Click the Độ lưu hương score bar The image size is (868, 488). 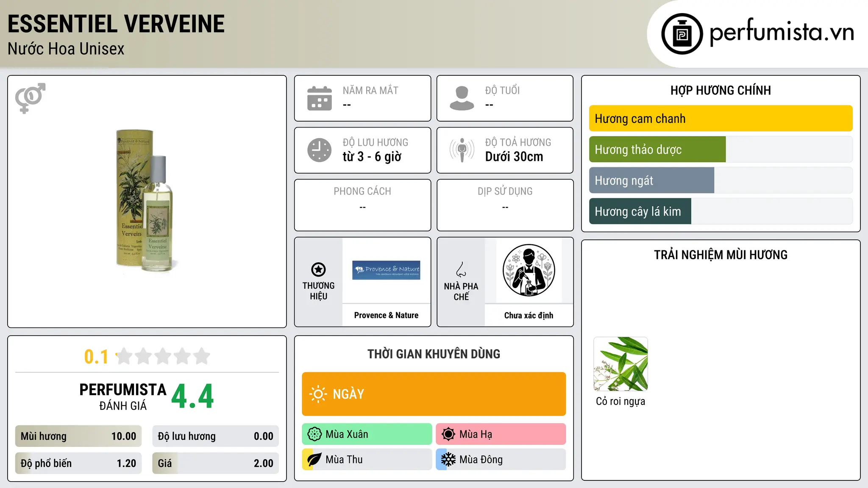point(216,436)
